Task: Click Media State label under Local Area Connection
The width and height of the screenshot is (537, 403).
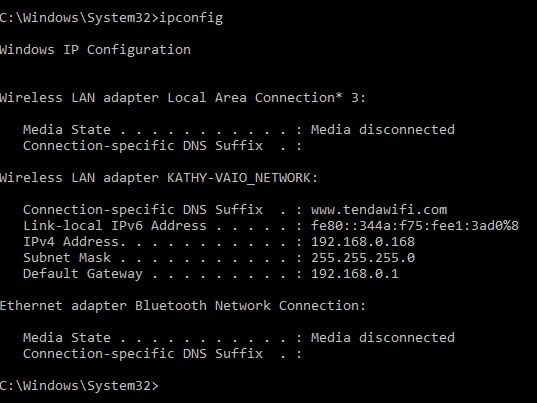Action: (67, 130)
